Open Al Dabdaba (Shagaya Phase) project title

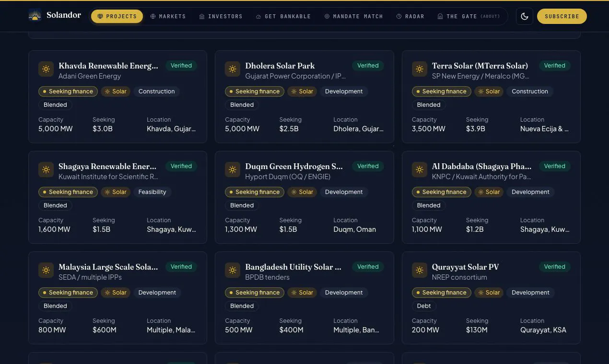[x=482, y=166]
